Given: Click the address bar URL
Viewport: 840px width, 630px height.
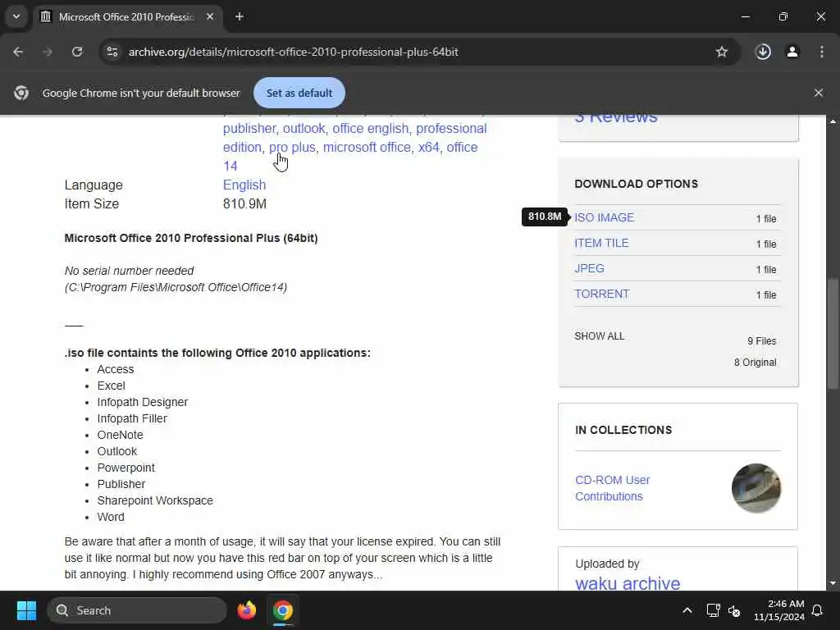Looking at the screenshot, I should pos(293,52).
